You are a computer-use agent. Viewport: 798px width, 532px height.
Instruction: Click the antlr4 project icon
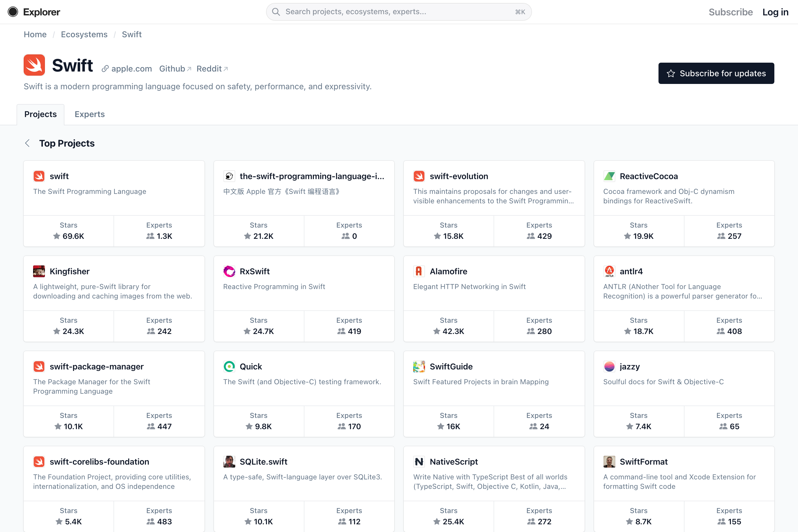click(609, 271)
